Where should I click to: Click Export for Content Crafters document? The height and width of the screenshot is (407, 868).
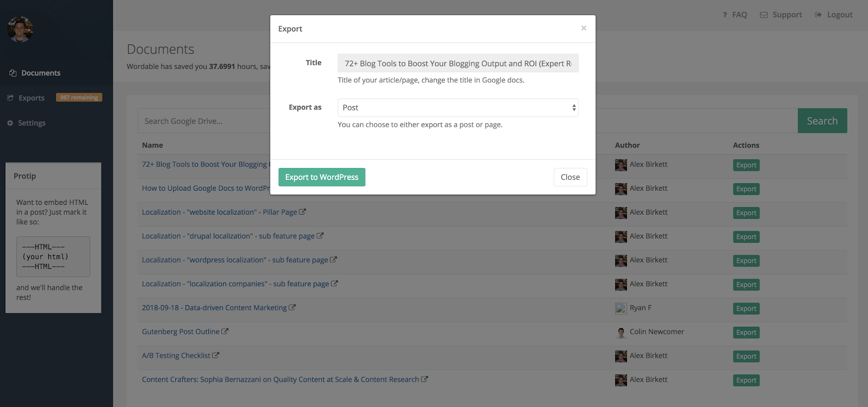tap(746, 380)
